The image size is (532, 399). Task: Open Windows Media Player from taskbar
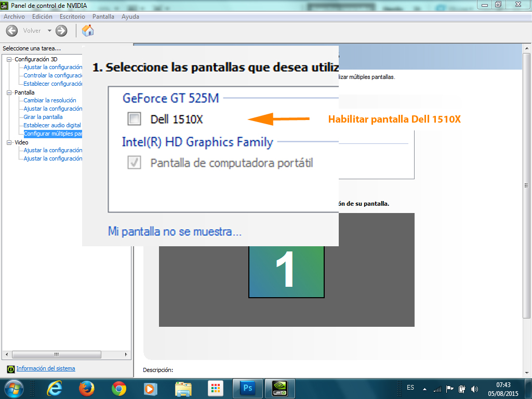151,389
